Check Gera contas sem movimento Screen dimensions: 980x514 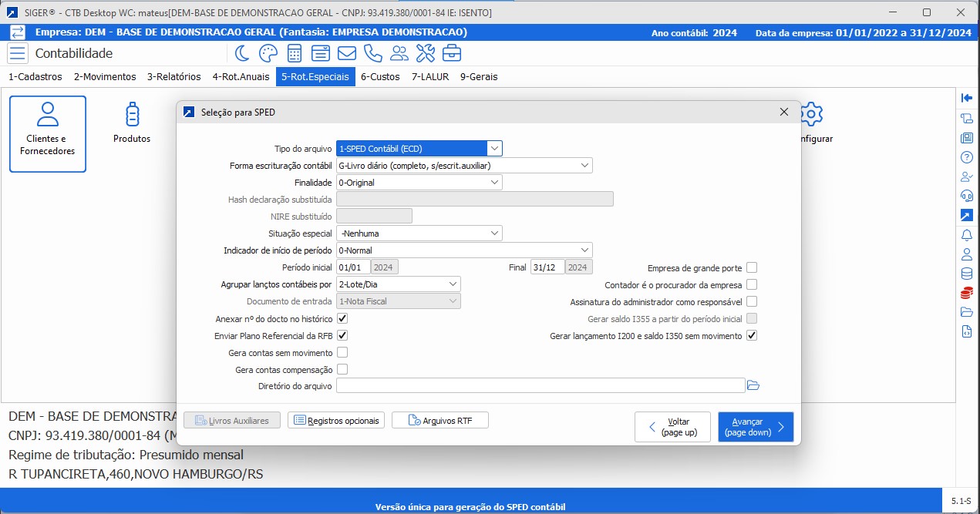342,352
